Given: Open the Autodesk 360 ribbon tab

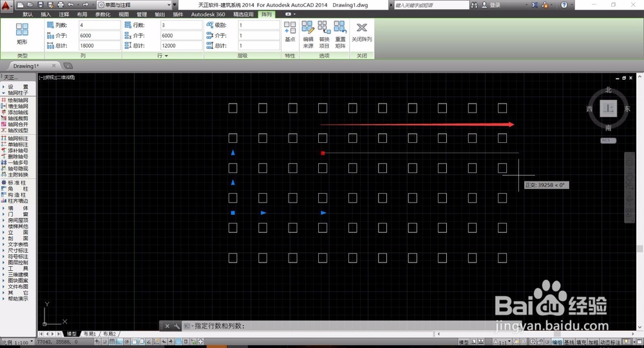Looking at the screenshot, I should click(x=208, y=14).
